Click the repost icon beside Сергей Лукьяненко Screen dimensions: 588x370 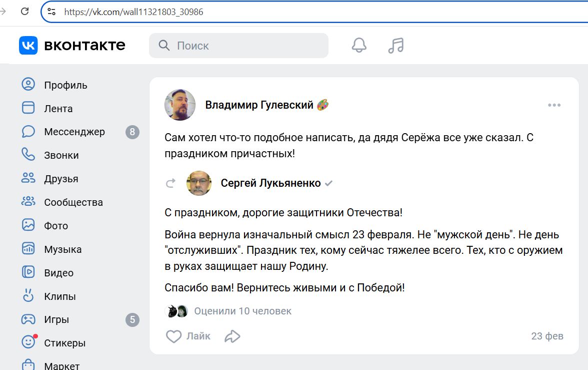pos(170,183)
